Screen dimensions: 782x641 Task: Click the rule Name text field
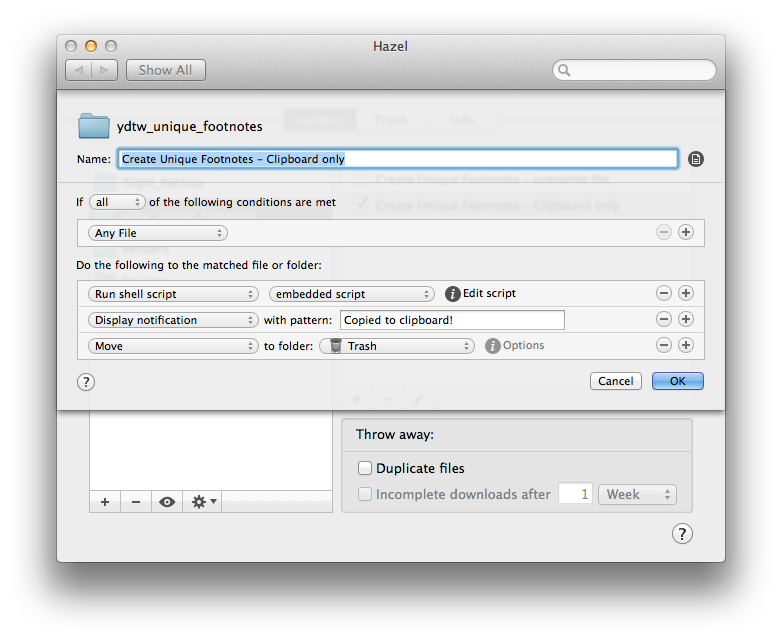(x=398, y=159)
